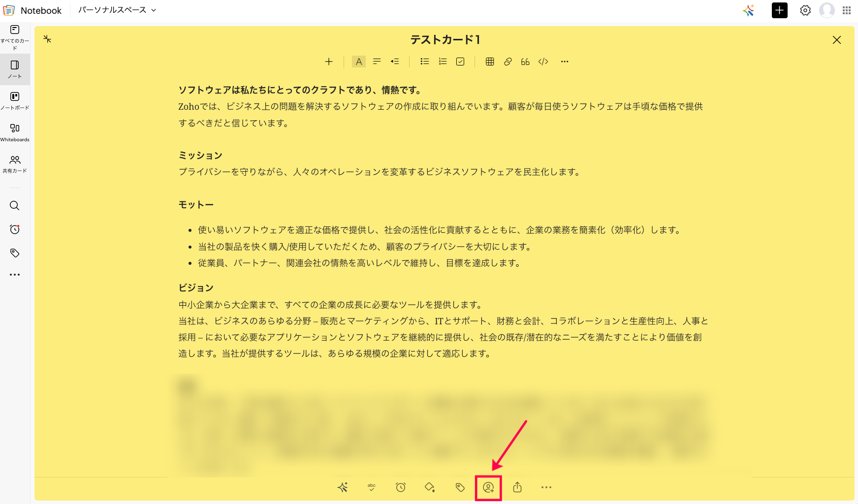Click the share with collaborator icon

[488, 487]
